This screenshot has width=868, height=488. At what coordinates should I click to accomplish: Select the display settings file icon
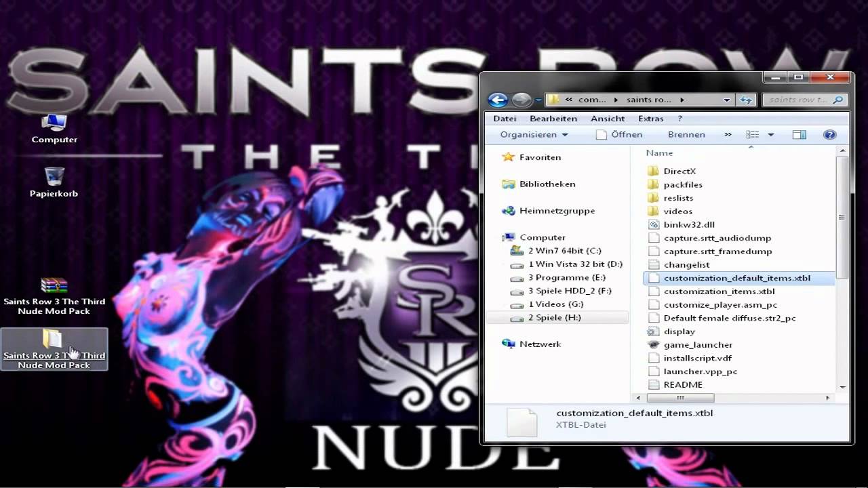653,331
